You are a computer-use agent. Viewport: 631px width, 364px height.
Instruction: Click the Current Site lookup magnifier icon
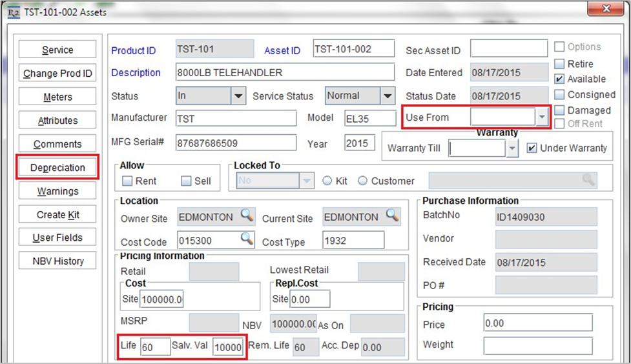coord(392,217)
